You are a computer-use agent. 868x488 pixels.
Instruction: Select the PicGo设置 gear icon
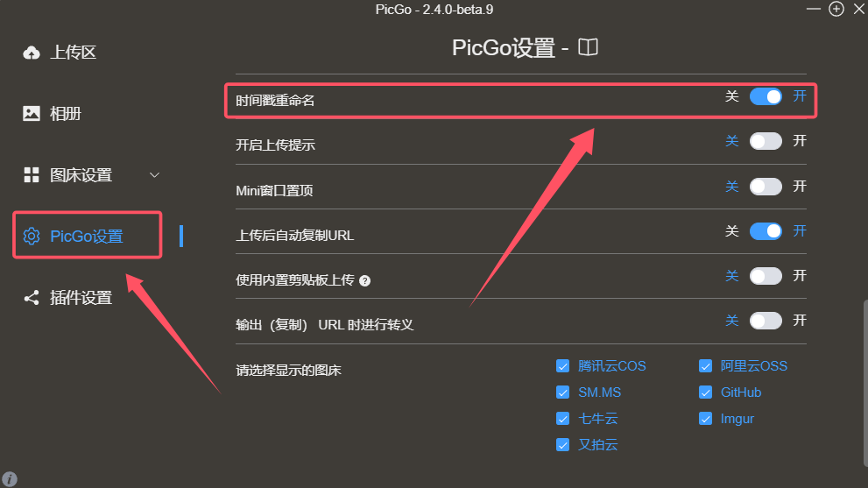pyautogui.click(x=32, y=236)
